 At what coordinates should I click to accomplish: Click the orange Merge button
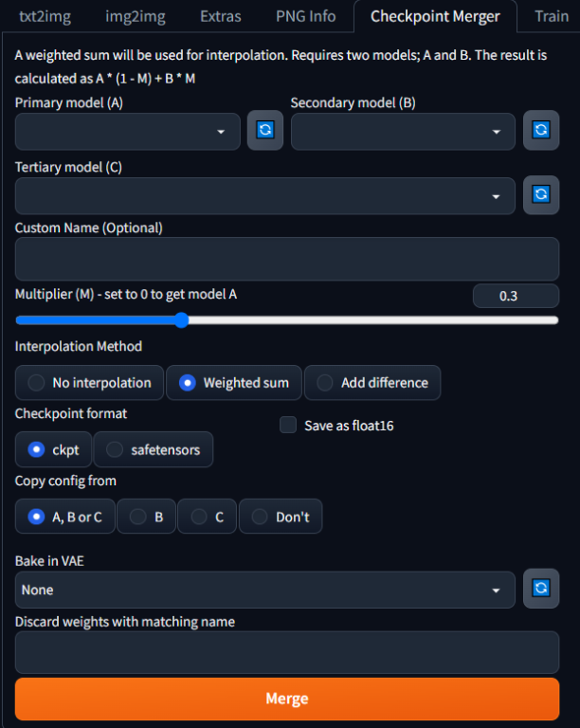click(x=287, y=699)
